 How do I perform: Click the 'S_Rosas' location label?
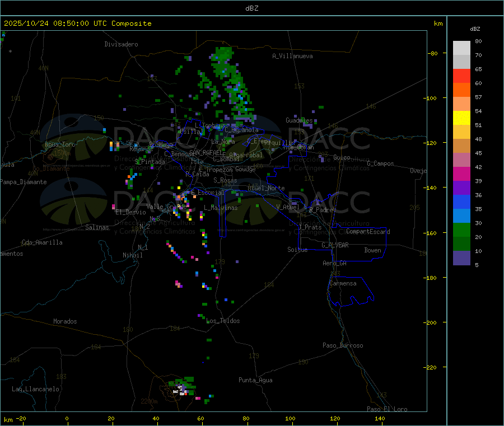(225, 181)
